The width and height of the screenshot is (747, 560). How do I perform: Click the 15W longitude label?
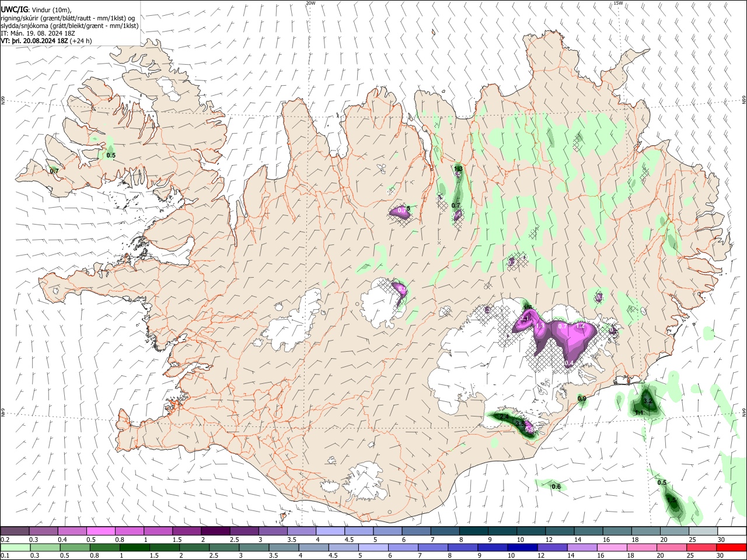point(618,3)
